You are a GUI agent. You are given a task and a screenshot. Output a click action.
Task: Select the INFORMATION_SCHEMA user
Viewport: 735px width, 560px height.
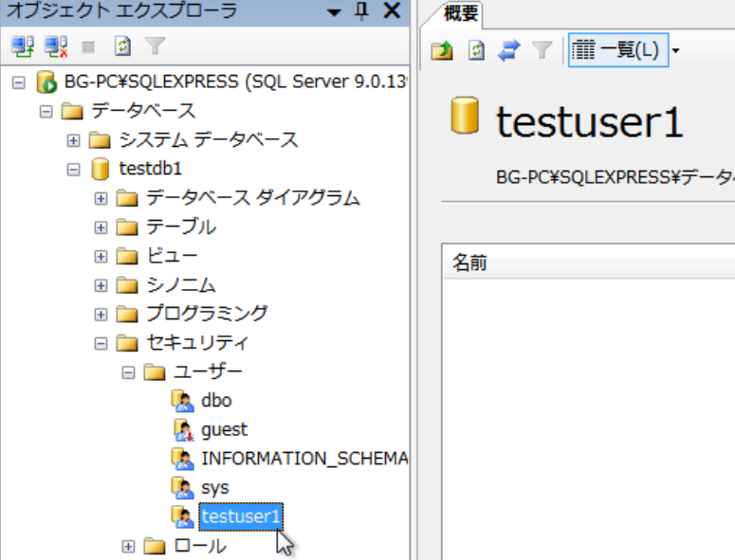tap(304, 459)
